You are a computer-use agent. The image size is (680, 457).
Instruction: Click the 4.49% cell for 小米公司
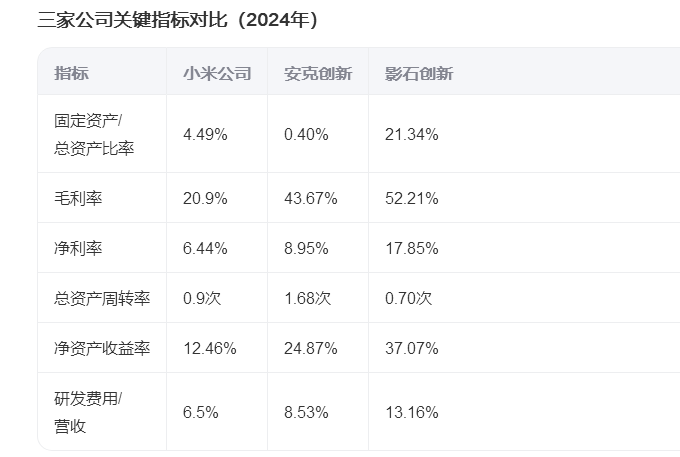coord(205,134)
